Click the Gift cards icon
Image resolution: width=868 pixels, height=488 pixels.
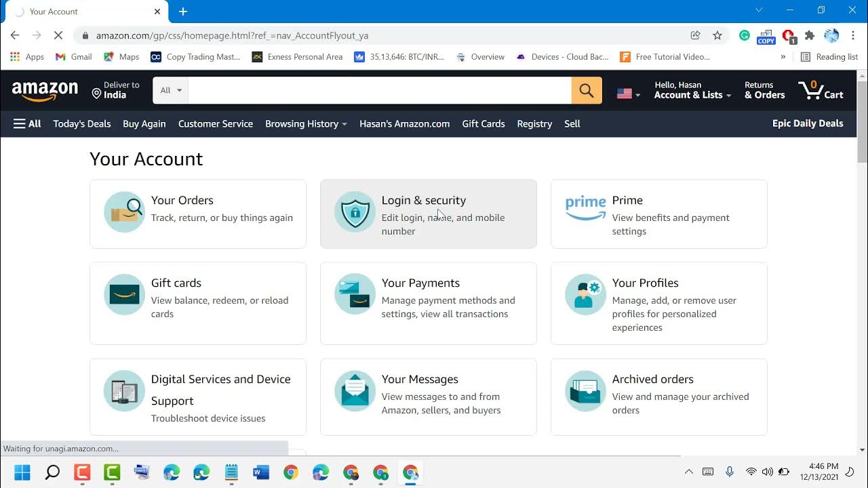coord(124,294)
